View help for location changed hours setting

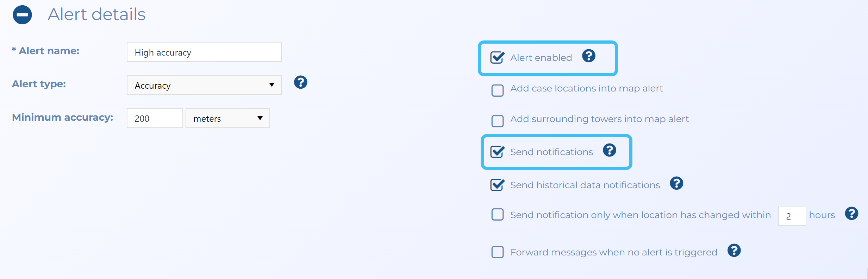click(851, 214)
